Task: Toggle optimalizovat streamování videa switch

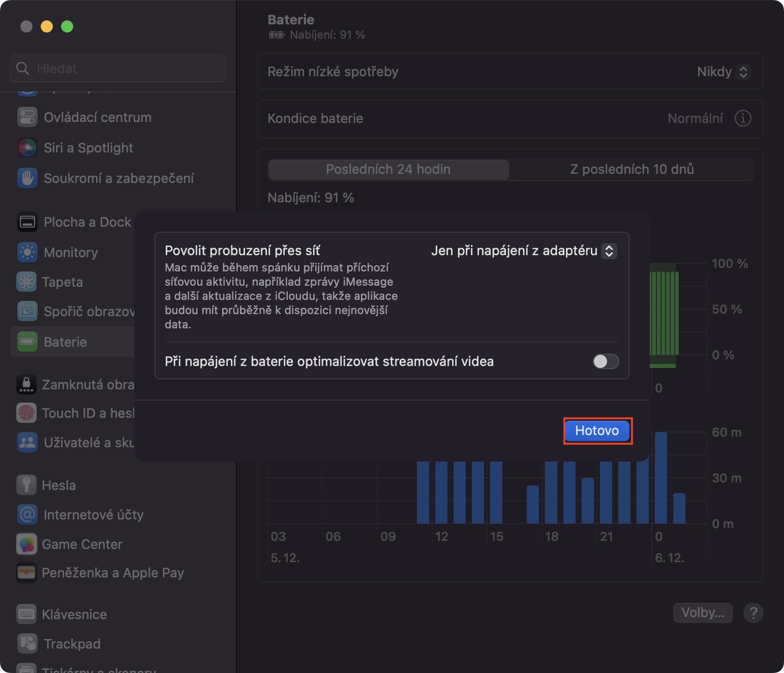Action: pyautogui.click(x=606, y=361)
